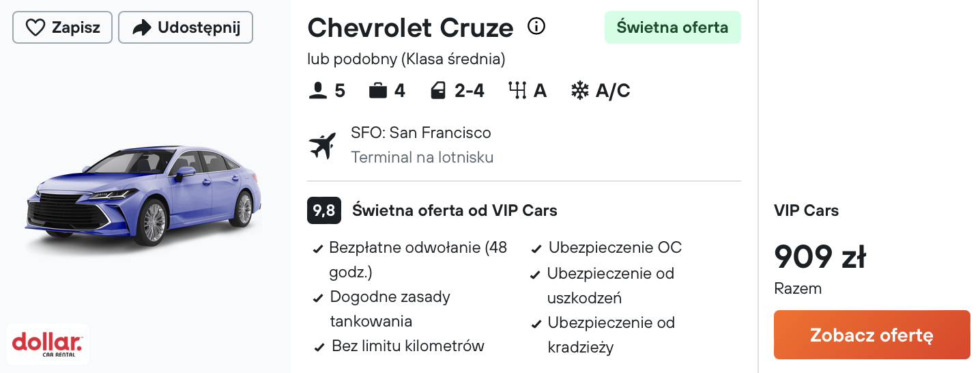The width and height of the screenshot is (980, 373).
Task: Click the Zapisz button label
Action: point(76,27)
